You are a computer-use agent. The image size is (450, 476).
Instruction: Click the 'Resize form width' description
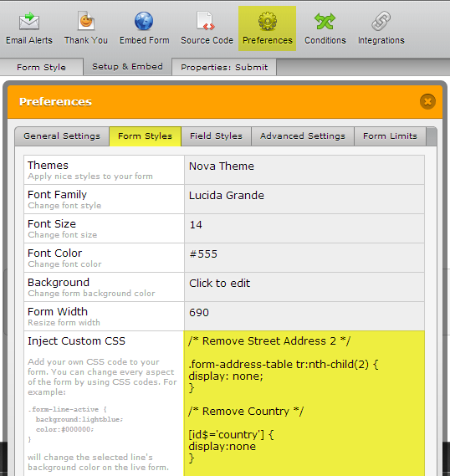coord(64,322)
